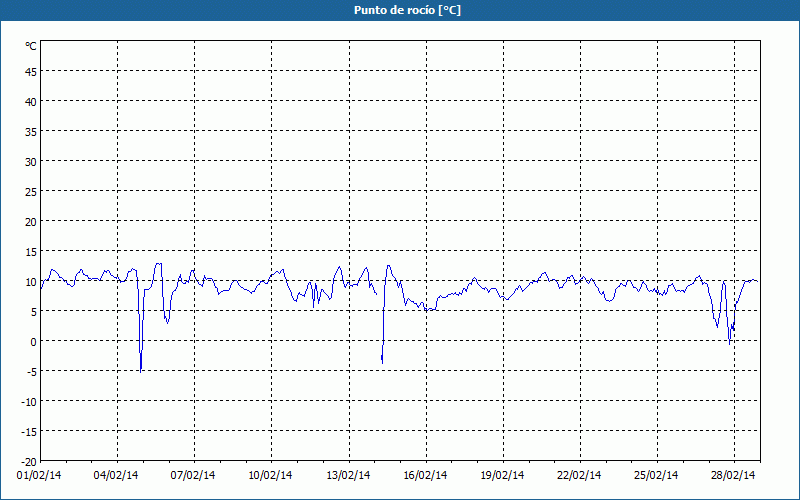800x500 pixels.
Task: Click the °C unit label on the y-axis
Action: [x=31, y=46]
